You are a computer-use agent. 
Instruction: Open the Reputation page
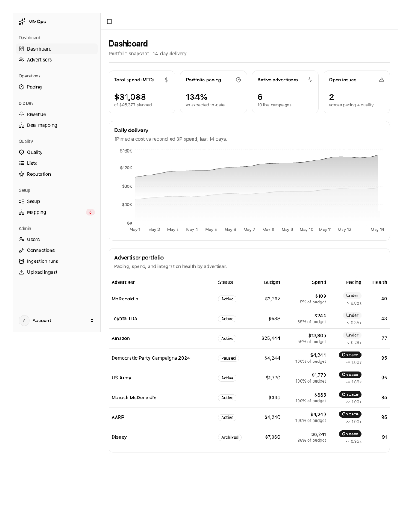(57, 174)
